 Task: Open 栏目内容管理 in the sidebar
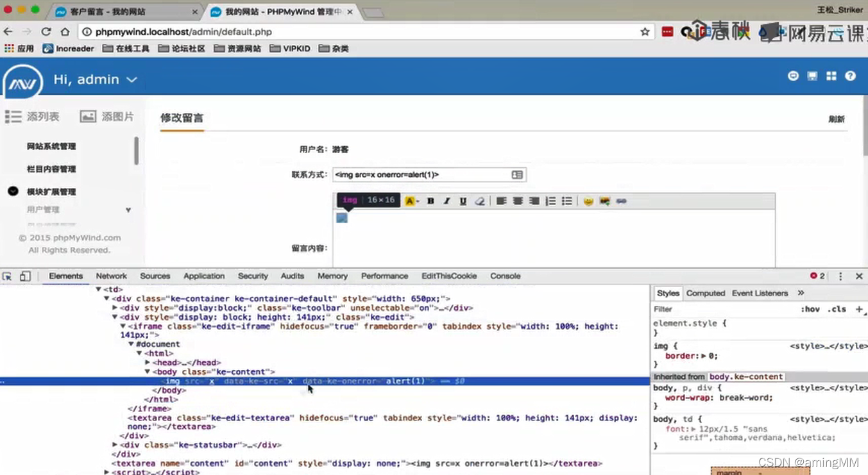(x=51, y=169)
